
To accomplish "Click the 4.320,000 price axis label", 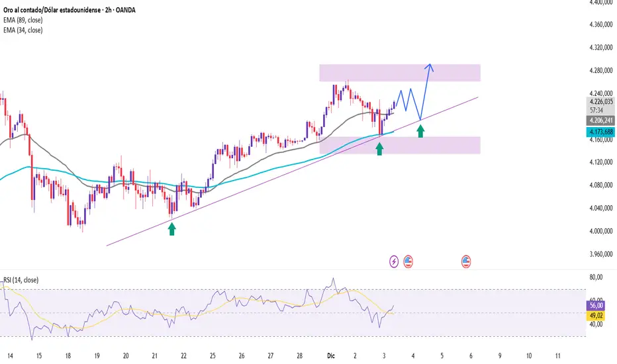I will tap(601, 48).
